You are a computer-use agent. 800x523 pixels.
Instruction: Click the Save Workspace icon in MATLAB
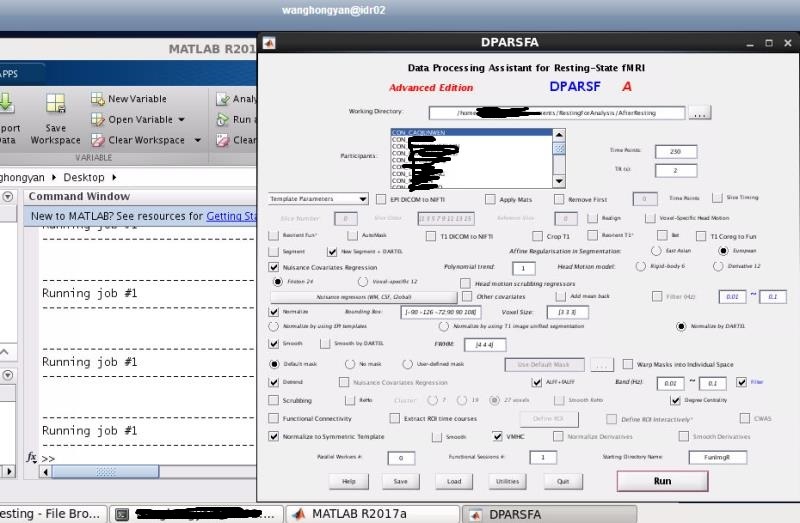tap(56, 103)
